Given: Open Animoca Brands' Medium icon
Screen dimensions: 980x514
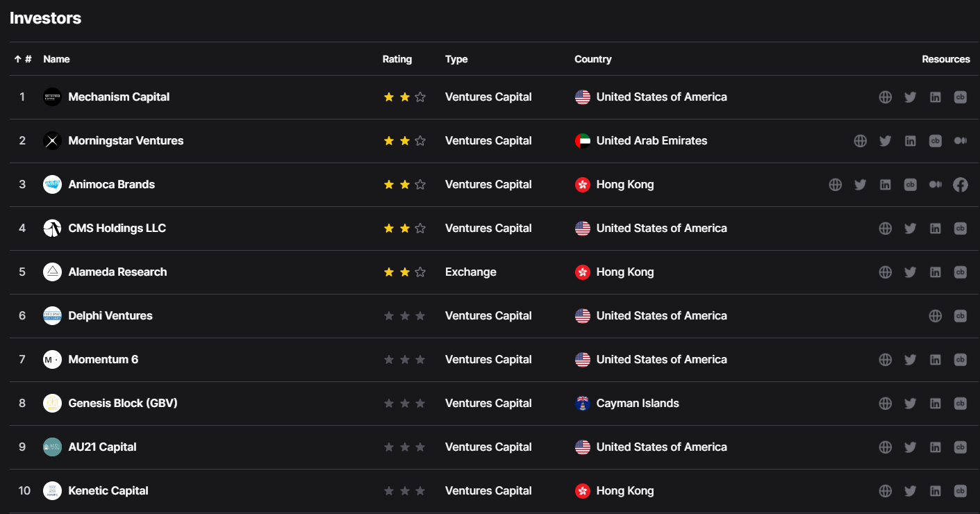Looking at the screenshot, I should 935,185.
